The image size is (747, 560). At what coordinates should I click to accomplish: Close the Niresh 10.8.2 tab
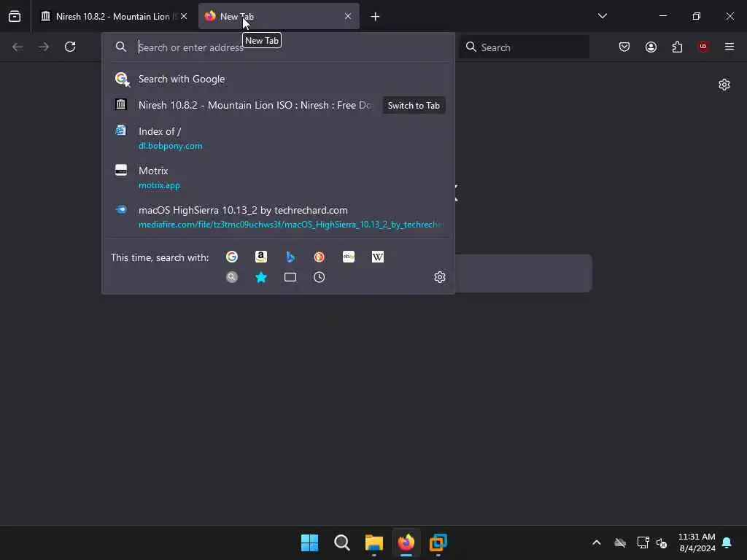coord(184,16)
